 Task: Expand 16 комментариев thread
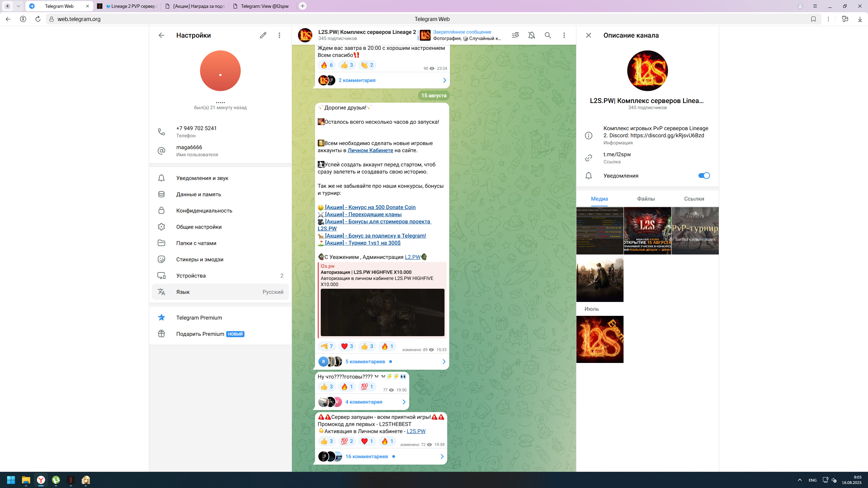pos(381,456)
